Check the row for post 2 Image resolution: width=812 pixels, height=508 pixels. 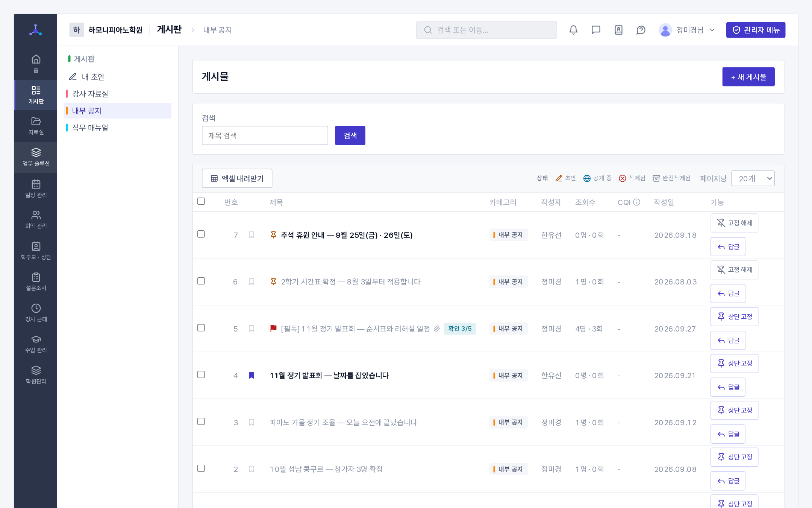point(201,468)
